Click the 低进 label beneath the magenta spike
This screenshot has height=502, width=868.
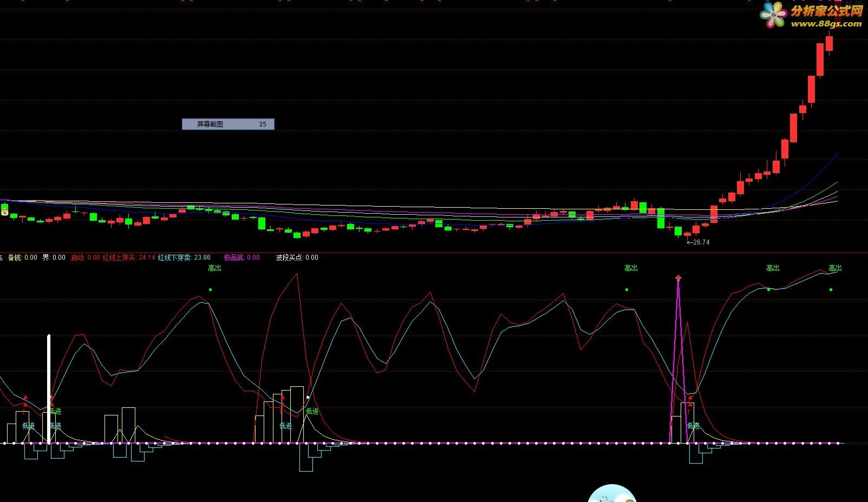693,426
